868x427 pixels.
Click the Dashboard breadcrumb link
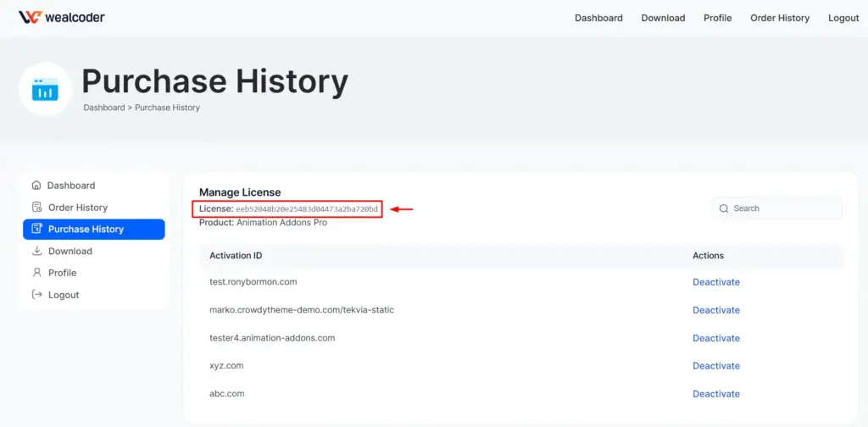(x=103, y=108)
